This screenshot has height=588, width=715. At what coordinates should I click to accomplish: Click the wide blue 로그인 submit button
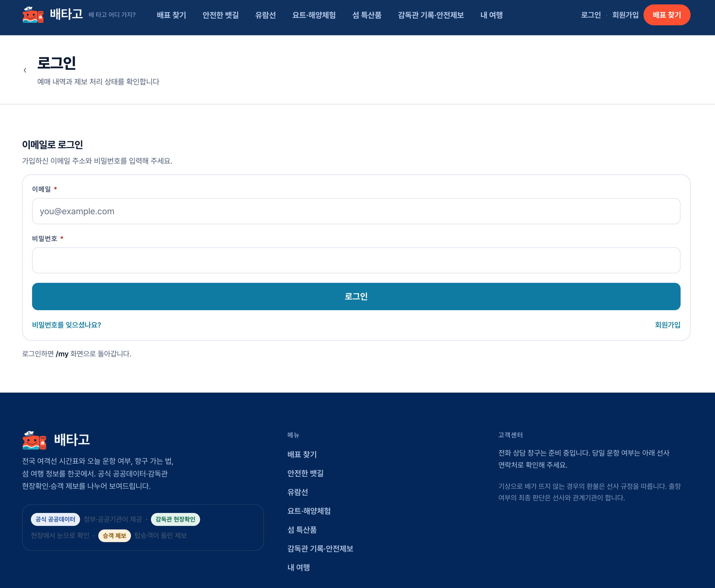click(356, 296)
